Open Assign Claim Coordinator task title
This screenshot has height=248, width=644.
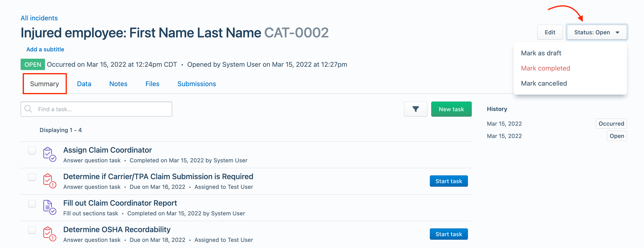coord(108,150)
